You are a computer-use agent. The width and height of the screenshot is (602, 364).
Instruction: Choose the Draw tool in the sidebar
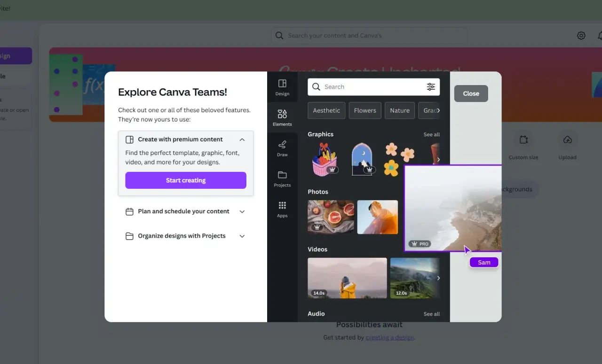[282, 148]
